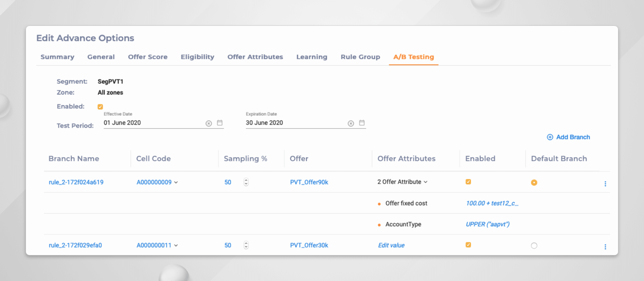The height and width of the screenshot is (281, 644).
Task: Toggle the Enabled checkbox for the test
Action: (x=100, y=107)
